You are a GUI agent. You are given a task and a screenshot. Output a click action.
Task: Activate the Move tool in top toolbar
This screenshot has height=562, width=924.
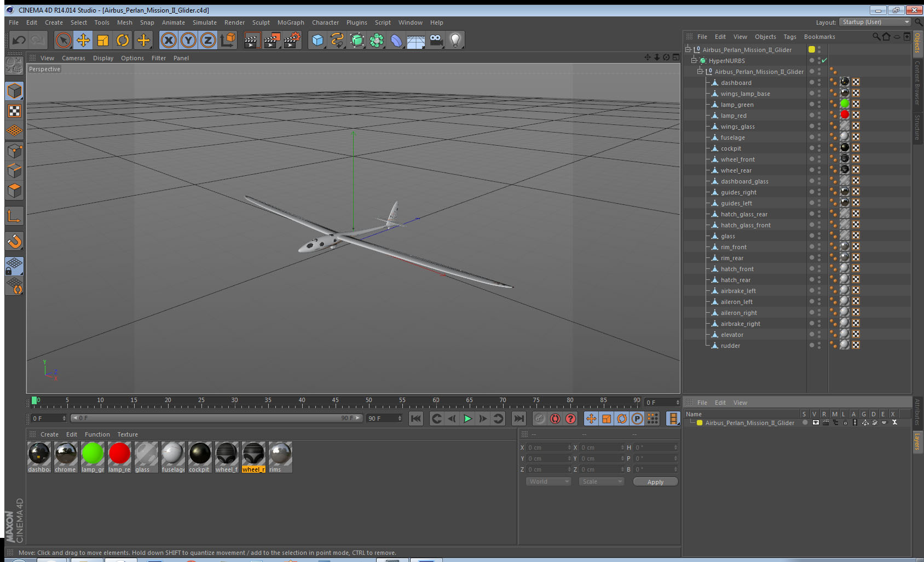(x=83, y=40)
